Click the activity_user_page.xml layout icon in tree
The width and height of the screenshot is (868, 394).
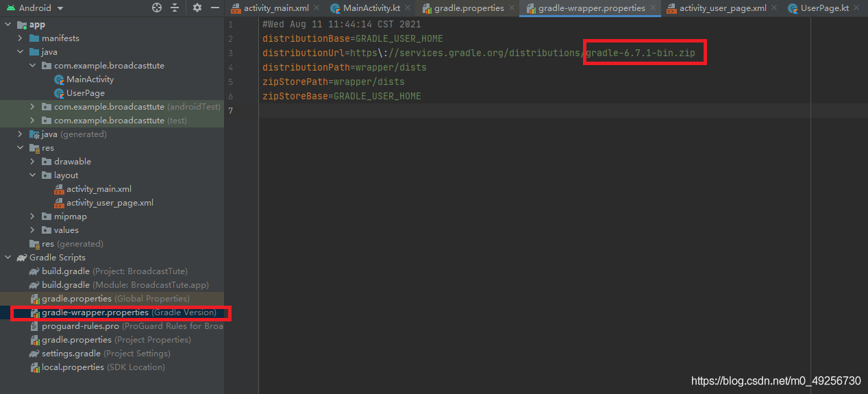pyautogui.click(x=59, y=203)
